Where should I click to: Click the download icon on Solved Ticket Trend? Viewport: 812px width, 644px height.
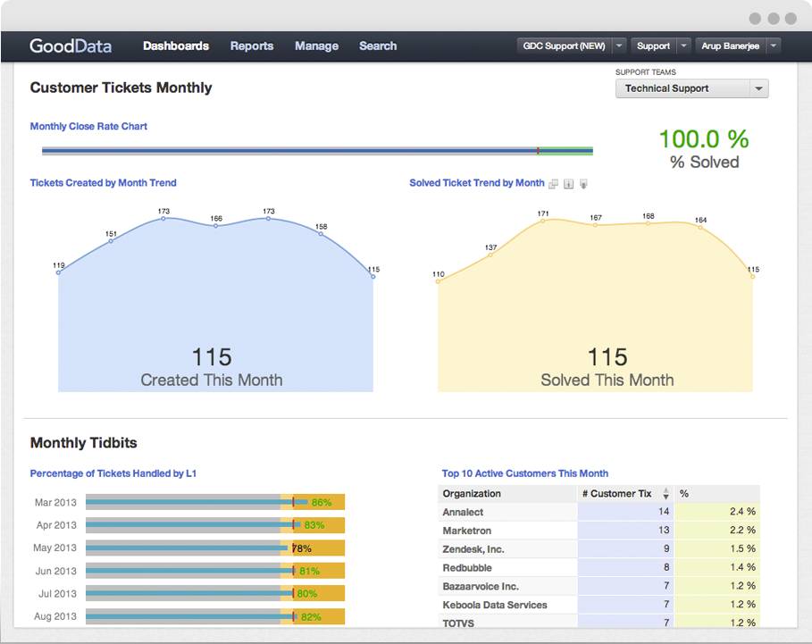click(x=583, y=184)
